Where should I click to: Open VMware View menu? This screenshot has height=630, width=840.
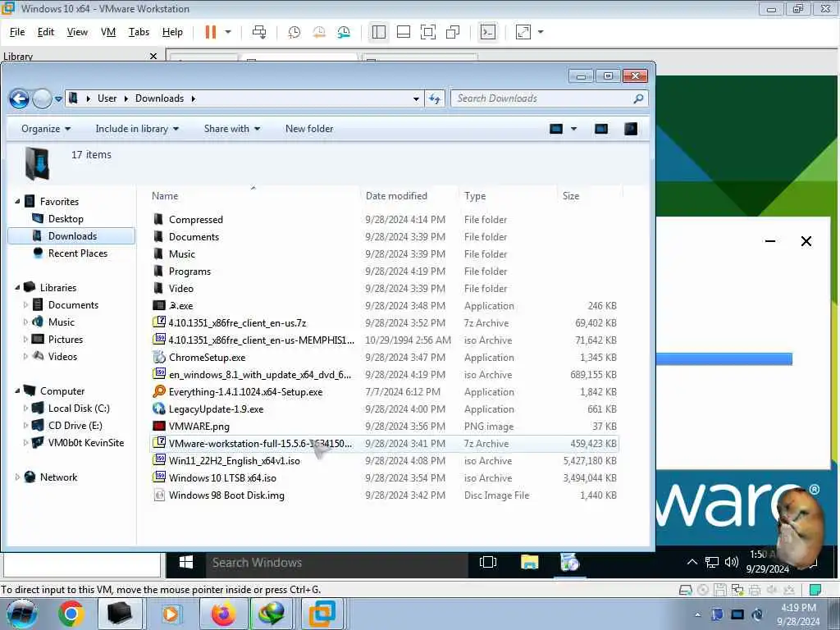pos(77,32)
